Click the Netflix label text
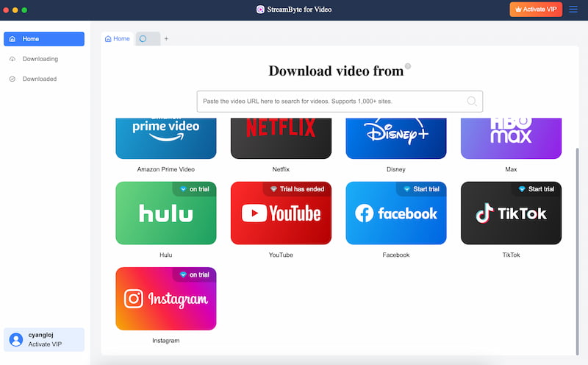 tap(281, 169)
